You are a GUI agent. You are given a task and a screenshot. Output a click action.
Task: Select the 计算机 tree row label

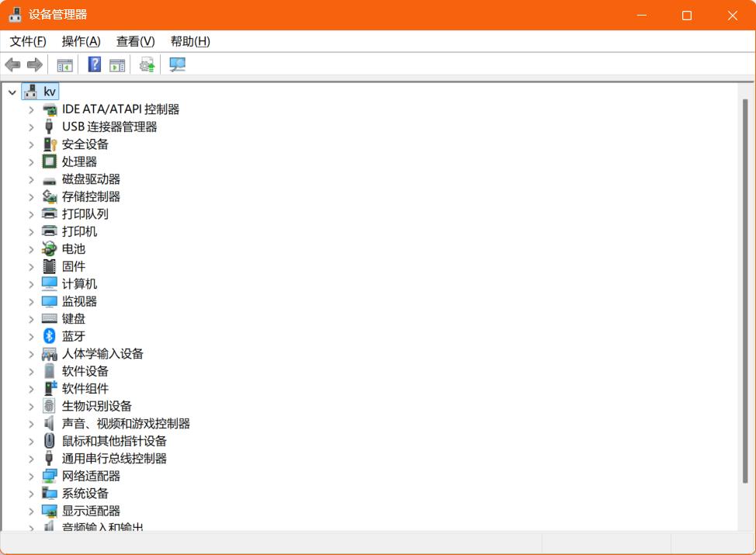click(79, 284)
